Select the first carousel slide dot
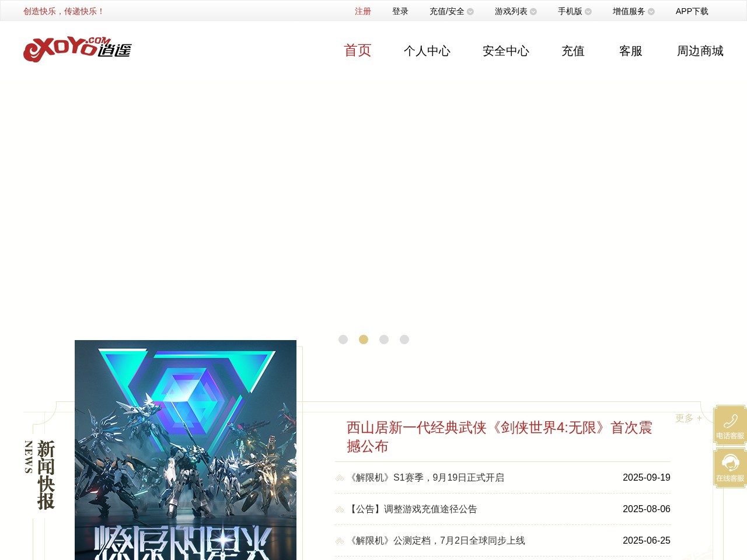 coord(343,339)
